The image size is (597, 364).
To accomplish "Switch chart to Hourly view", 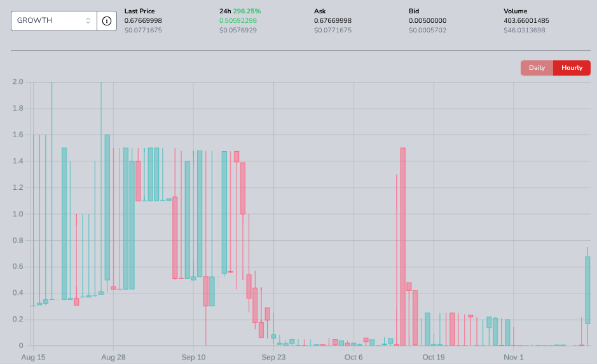I will point(572,68).
